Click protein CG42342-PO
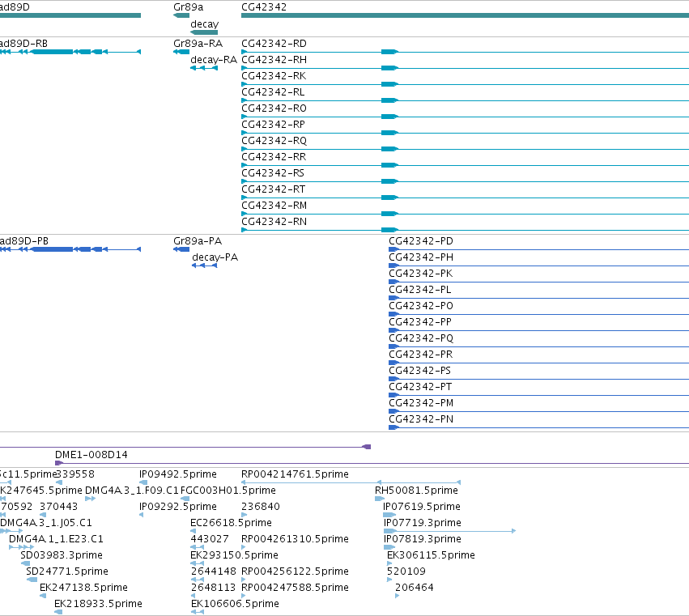689x616 pixels. [x=421, y=306]
